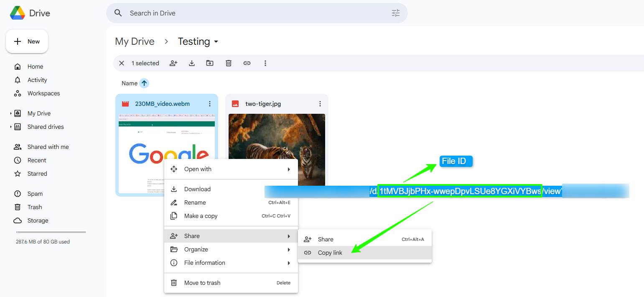Screen dimensions: 644x297
Task: Click the copy link toolbar icon
Action: click(x=247, y=63)
